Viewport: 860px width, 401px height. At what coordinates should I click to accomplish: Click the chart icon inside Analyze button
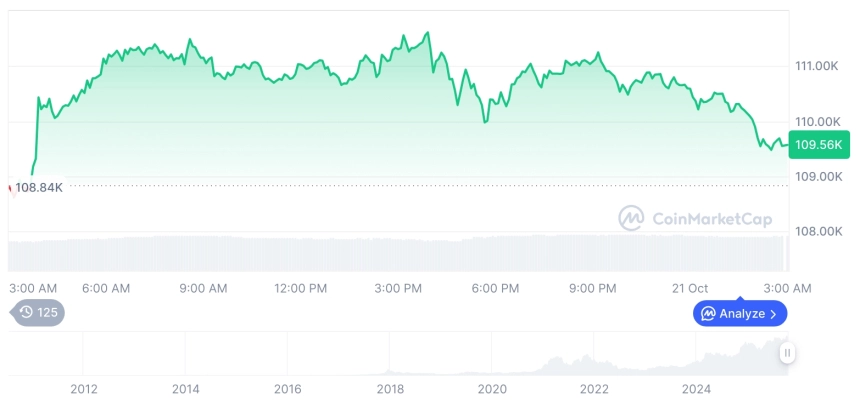[708, 313]
